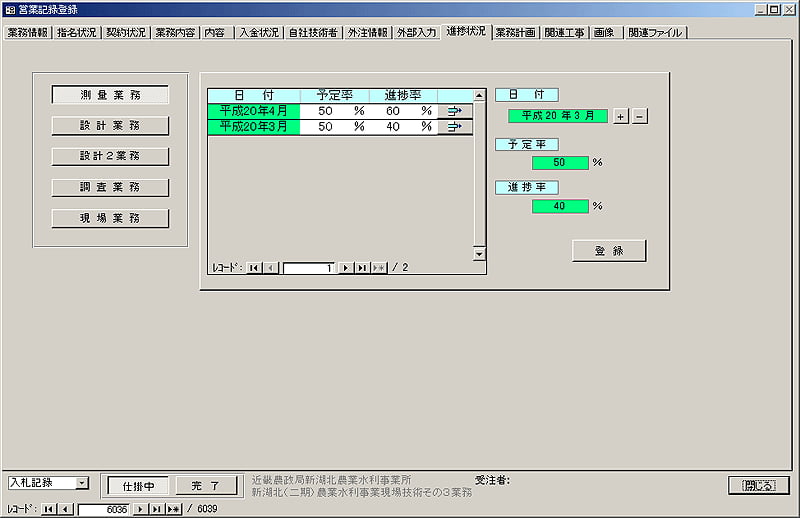Select the 測量業務 category button
This screenshot has width=800, height=518.
coord(110,95)
